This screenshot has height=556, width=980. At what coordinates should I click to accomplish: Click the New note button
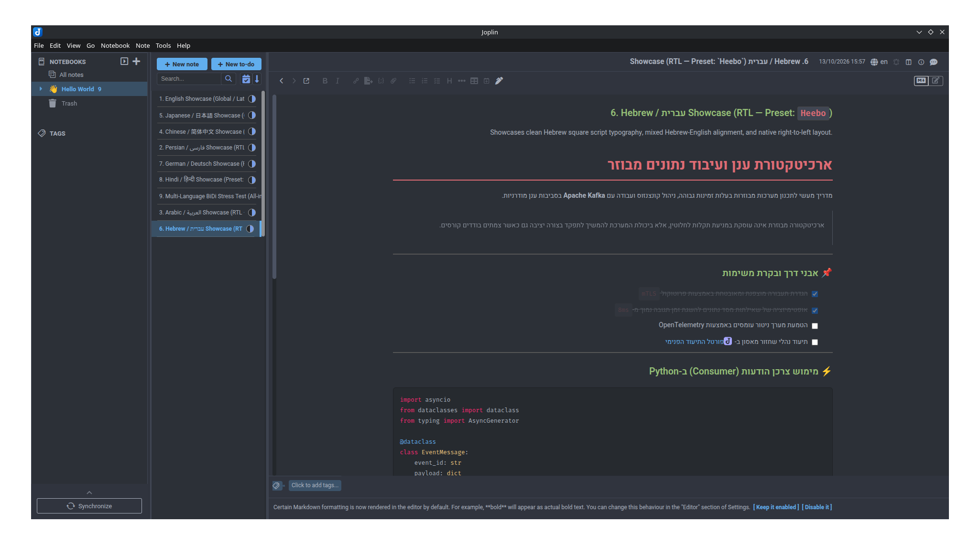[x=182, y=64]
